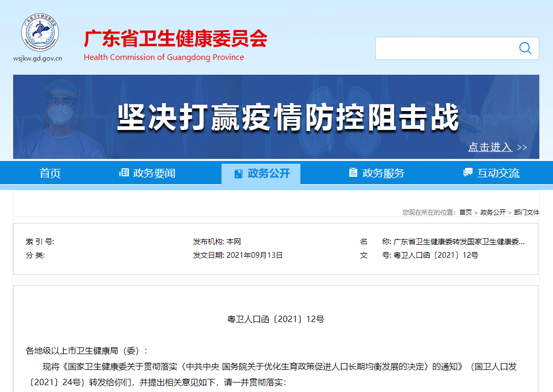Click the wsjkw.gd.gov.cn site logo area
Image resolution: width=553 pixels, height=392 pixels.
(x=37, y=58)
